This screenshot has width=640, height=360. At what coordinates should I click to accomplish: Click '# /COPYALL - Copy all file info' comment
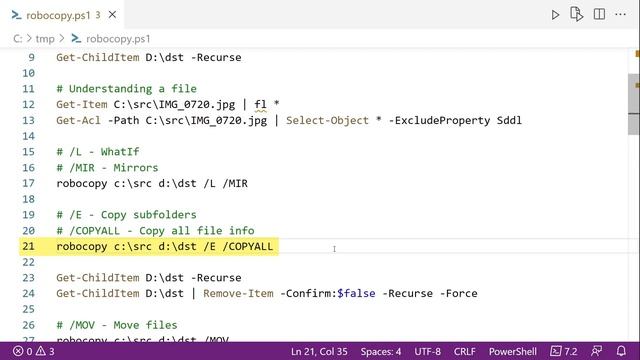[155, 231]
